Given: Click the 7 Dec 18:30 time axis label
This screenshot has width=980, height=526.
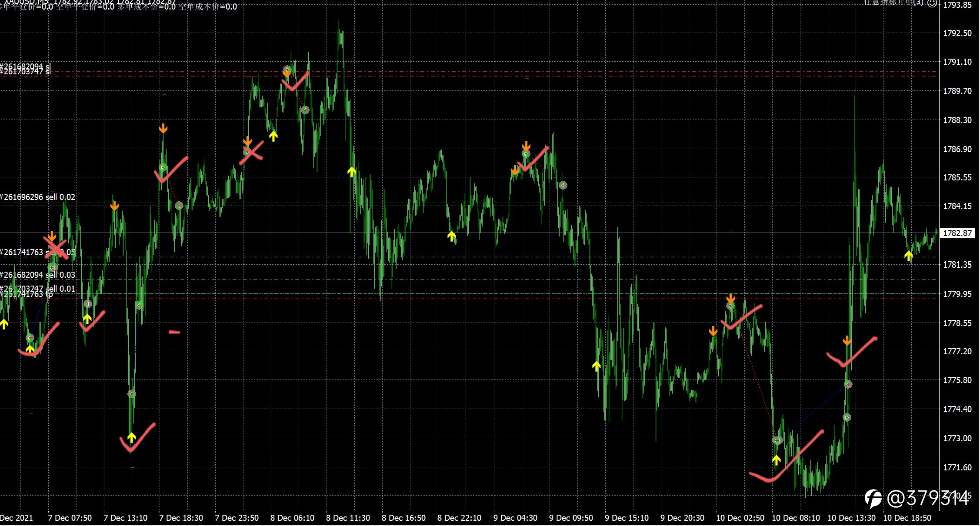Looking at the screenshot, I should (x=181, y=518).
